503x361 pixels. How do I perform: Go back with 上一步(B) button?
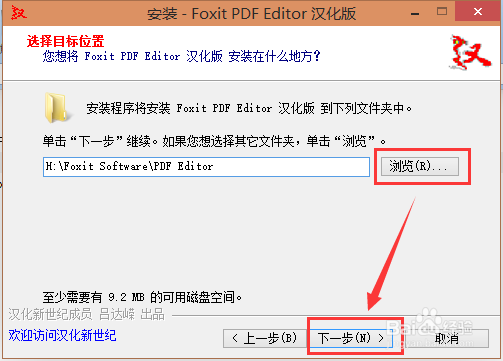tap(265, 339)
